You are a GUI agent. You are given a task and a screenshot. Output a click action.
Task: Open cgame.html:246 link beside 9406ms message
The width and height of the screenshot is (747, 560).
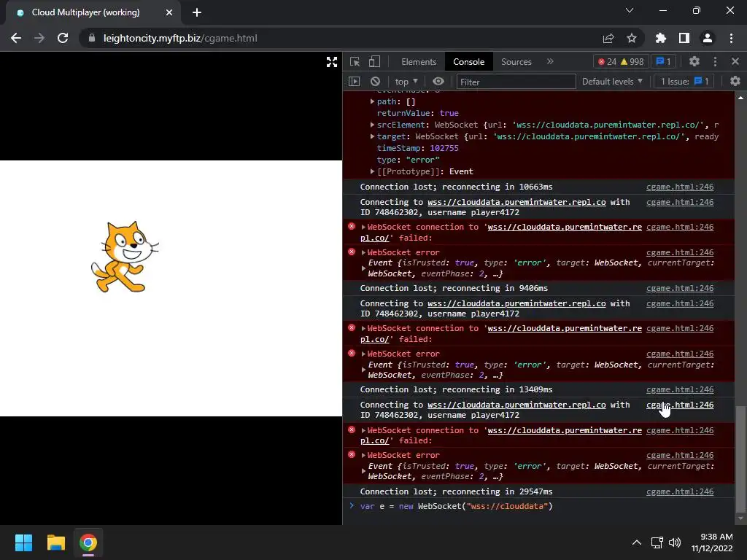coord(680,288)
